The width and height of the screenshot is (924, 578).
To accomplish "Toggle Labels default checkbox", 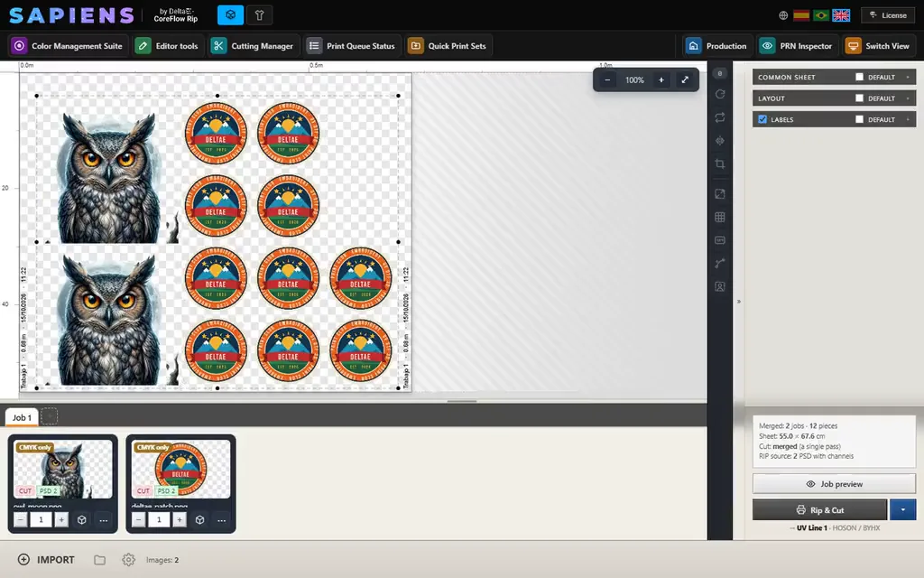I will coord(859,119).
